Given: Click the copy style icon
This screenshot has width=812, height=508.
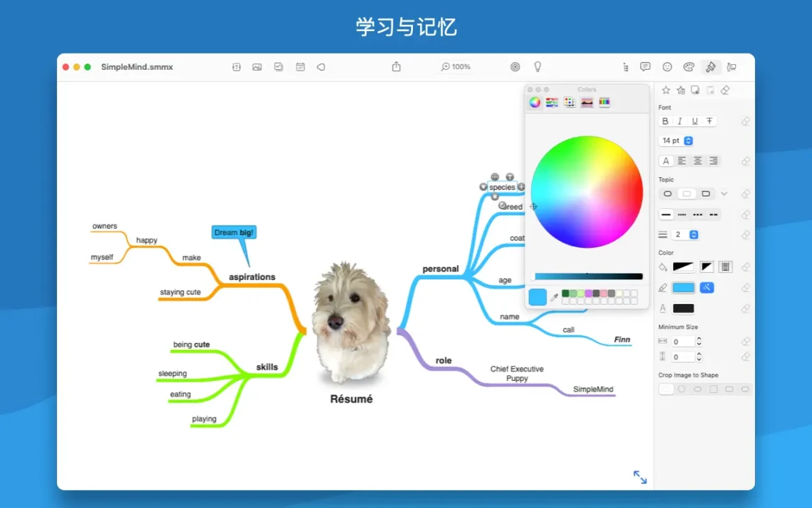Looking at the screenshot, I should [696, 90].
